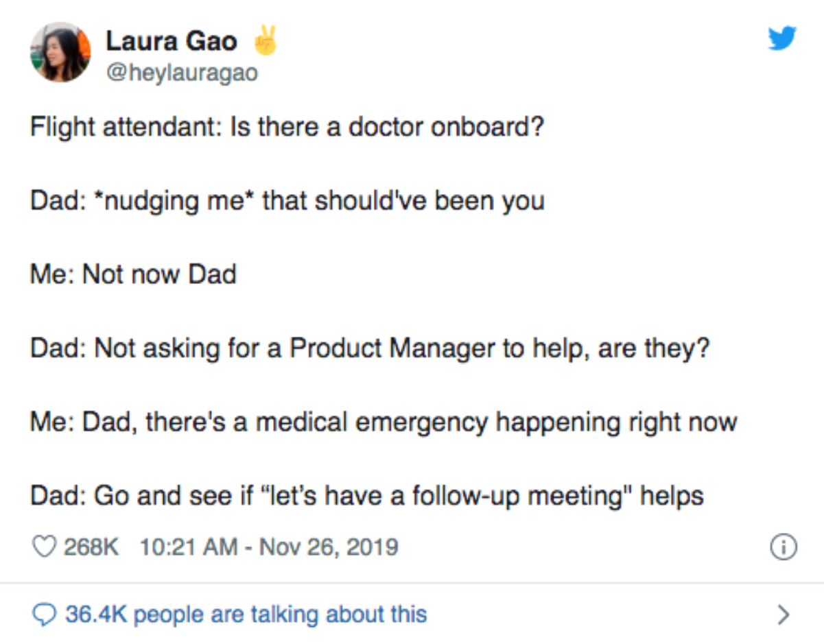Like the tweet with the heart icon
The image size is (824, 644).
(x=44, y=547)
